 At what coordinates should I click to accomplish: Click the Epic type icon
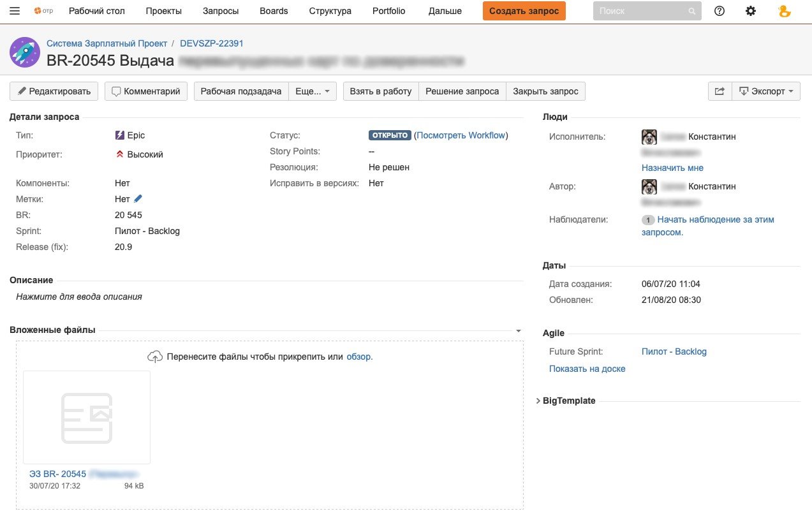119,135
